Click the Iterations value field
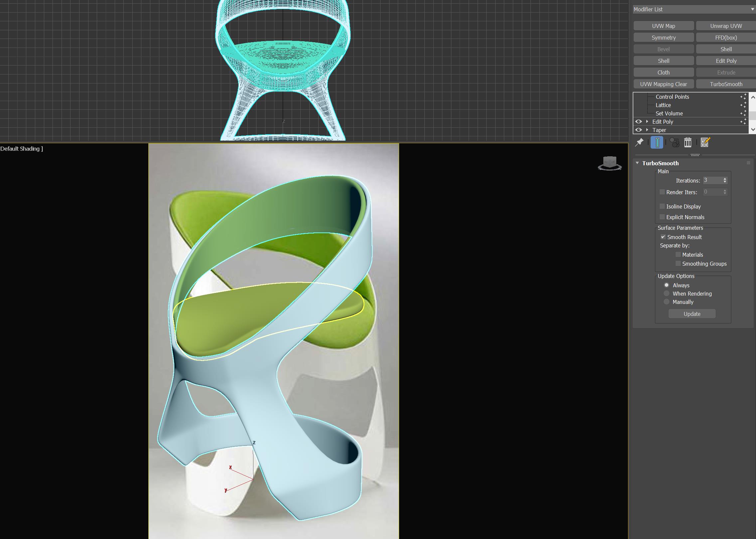756x539 pixels. 712,180
